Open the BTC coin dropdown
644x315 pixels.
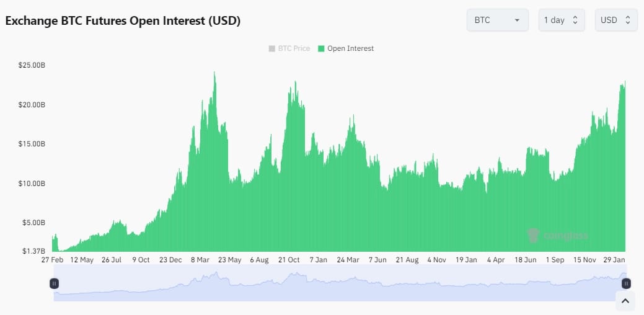click(x=497, y=20)
